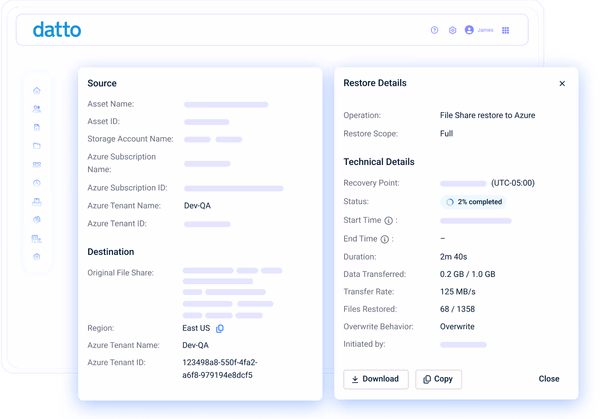Open the apps grid launcher icon
The width and height of the screenshot is (600, 419).
[505, 30]
